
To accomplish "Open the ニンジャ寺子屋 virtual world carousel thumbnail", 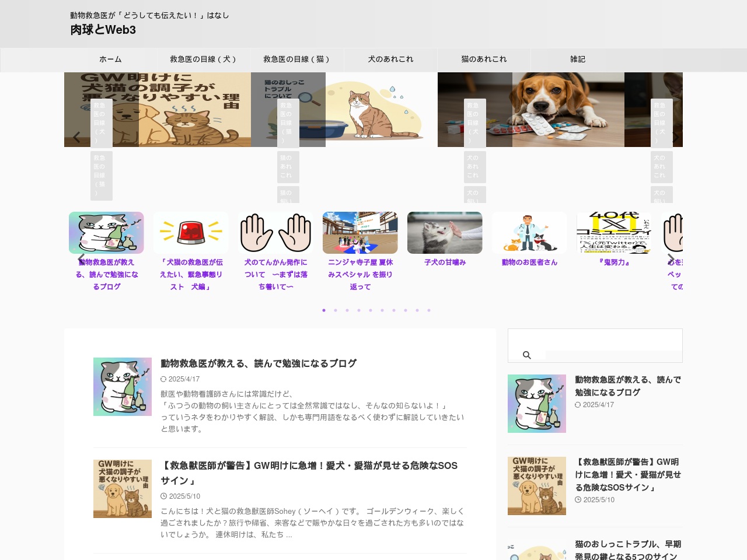I will 360,233.
